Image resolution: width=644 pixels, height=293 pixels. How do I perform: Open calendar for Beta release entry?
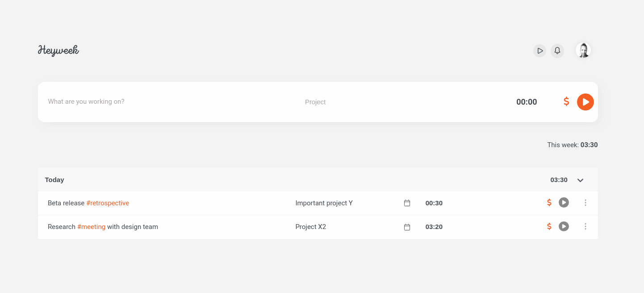407,203
